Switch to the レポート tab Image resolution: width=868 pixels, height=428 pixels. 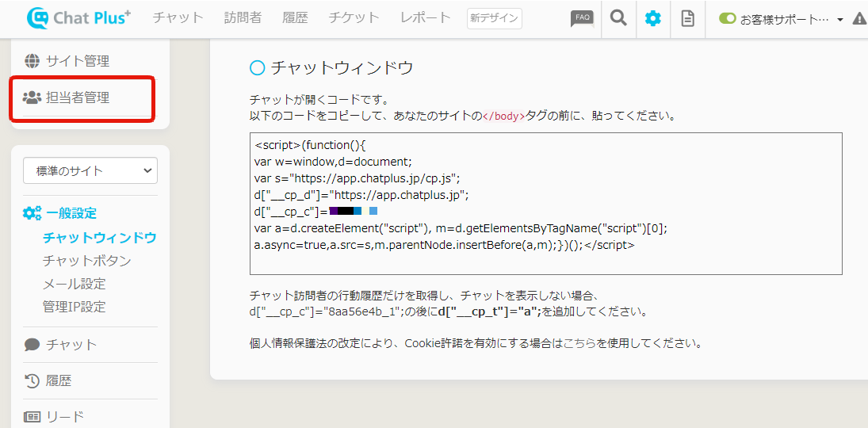point(425,17)
